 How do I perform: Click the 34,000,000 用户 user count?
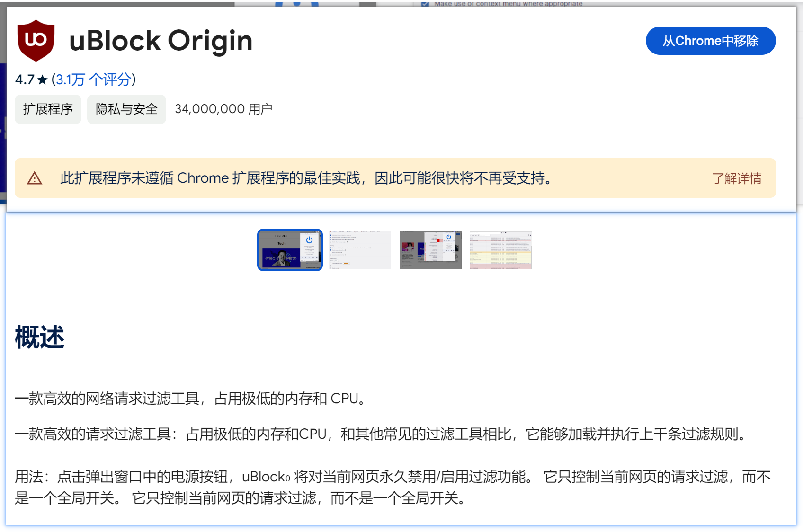pyautogui.click(x=223, y=109)
